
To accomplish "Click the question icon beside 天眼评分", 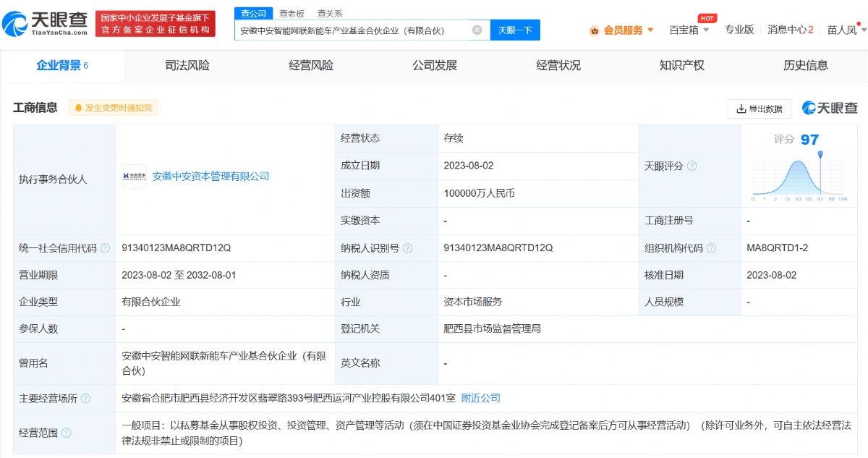I will [692, 166].
